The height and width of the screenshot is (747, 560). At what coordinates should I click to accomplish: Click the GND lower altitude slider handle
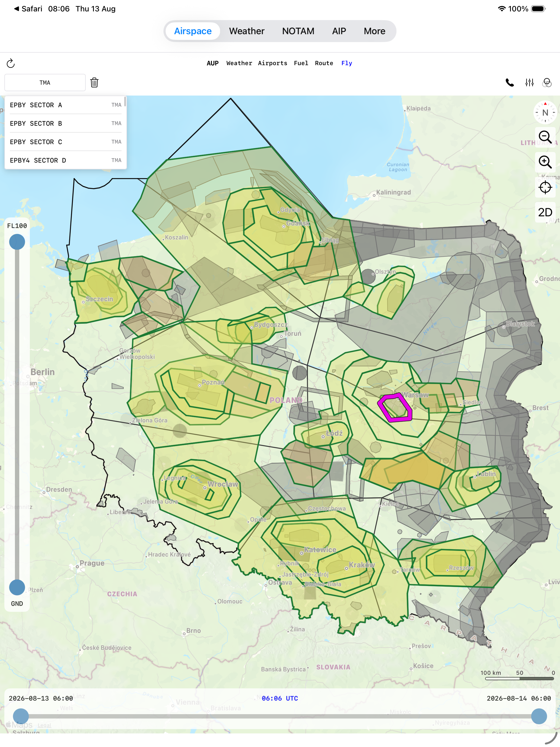point(17,587)
